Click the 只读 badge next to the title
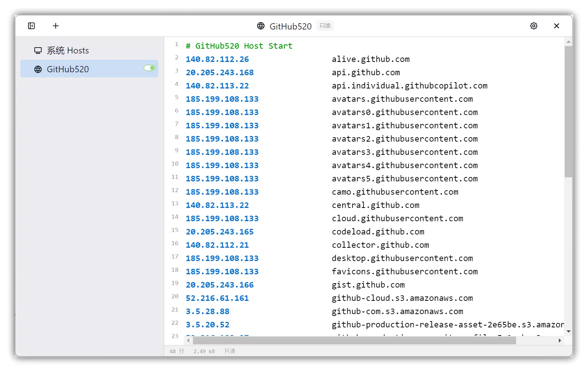The image size is (588, 372). point(325,26)
